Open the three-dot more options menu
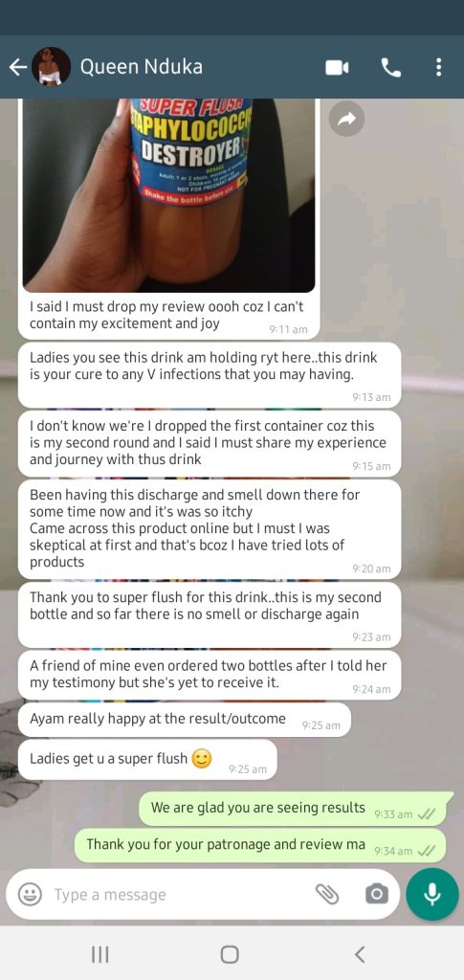This screenshot has width=464, height=980. 439,67
